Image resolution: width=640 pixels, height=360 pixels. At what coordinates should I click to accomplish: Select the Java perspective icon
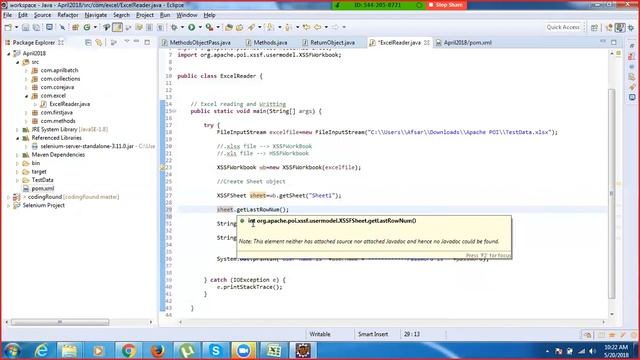click(620, 27)
